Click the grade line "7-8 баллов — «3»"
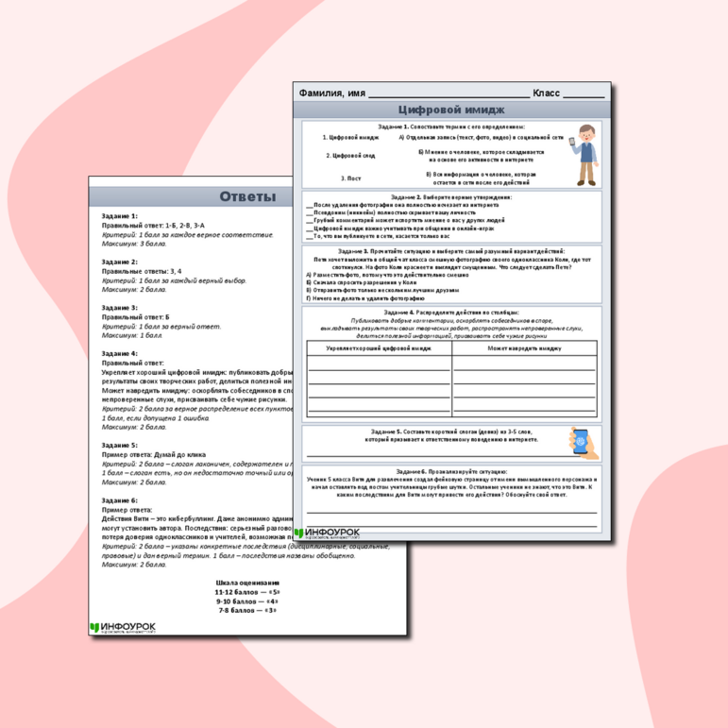 tap(247, 610)
